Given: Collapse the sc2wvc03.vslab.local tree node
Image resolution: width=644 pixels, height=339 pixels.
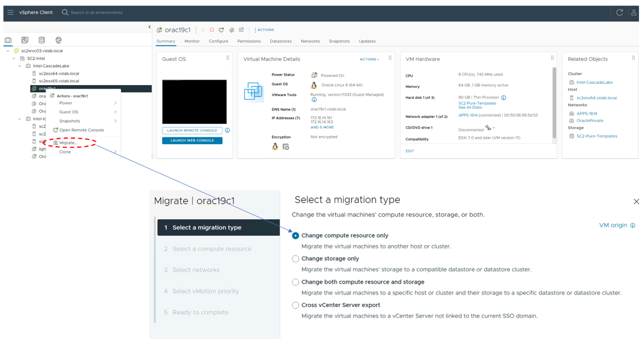Looking at the screenshot, I should 8,51.
